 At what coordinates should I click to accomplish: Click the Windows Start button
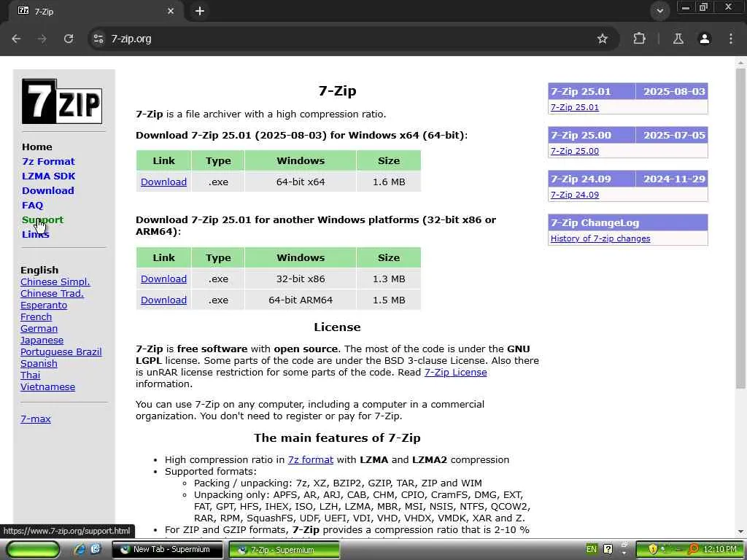33,549
